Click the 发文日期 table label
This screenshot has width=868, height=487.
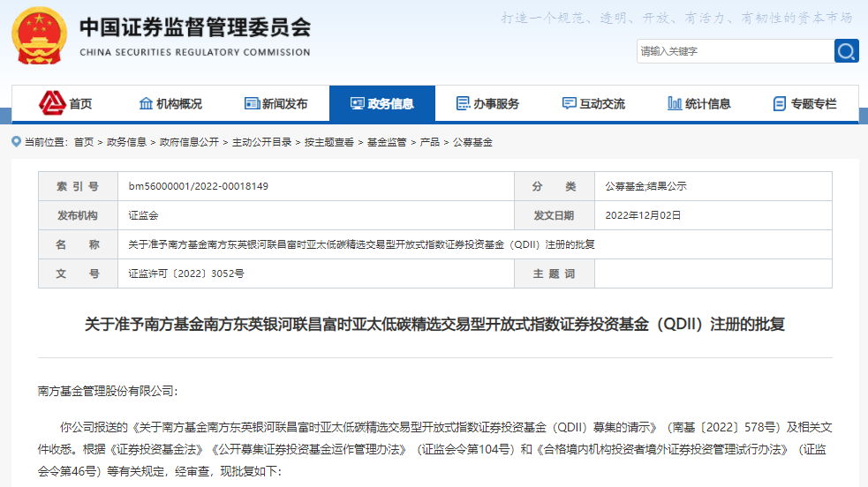click(555, 215)
